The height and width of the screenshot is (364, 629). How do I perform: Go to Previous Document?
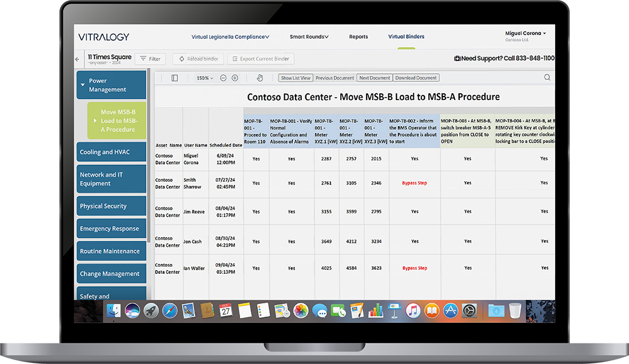click(335, 78)
